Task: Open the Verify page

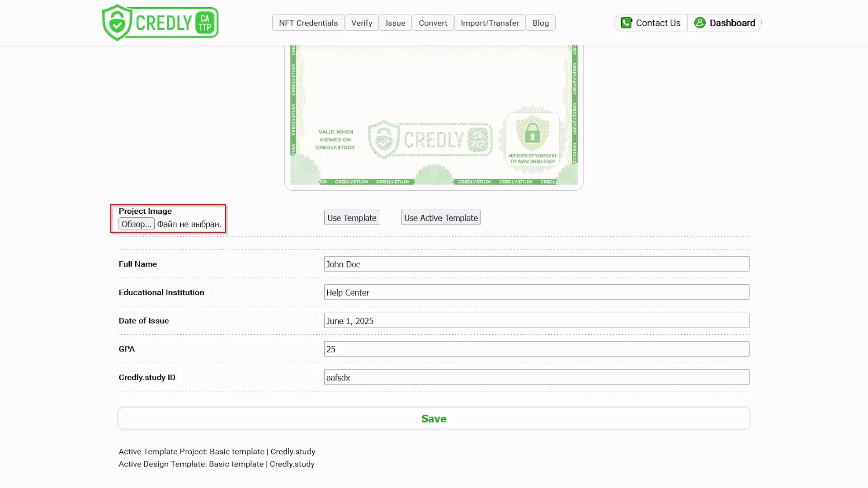Action: point(362,23)
